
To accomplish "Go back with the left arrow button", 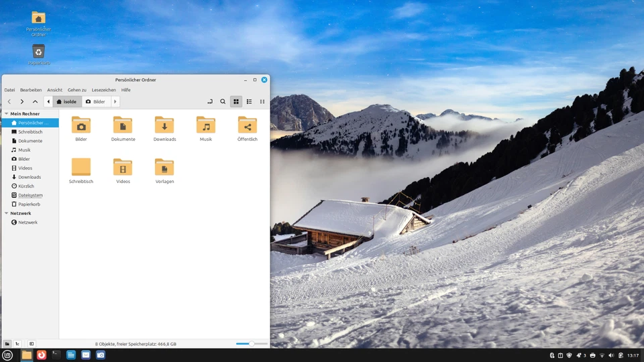I will tap(9, 101).
